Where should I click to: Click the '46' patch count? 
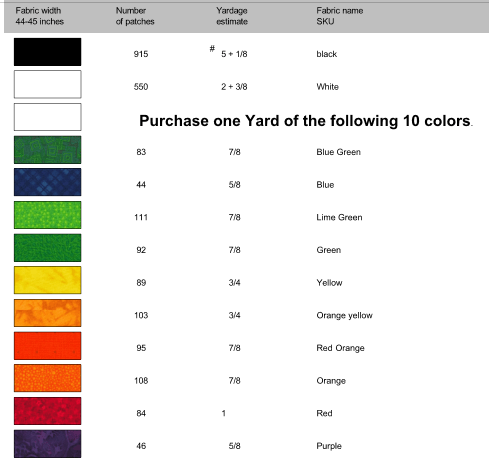tap(141, 446)
